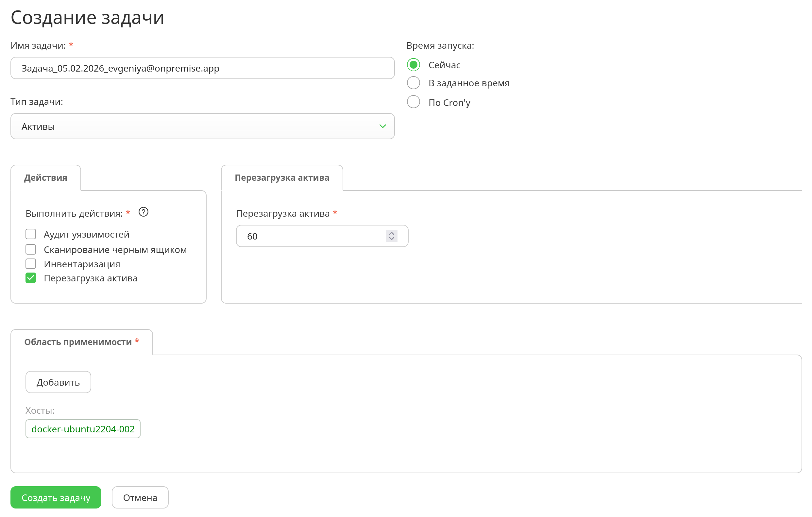Click the Область применимости tab
The height and width of the screenshot is (517, 812).
(x=81, y=342)
